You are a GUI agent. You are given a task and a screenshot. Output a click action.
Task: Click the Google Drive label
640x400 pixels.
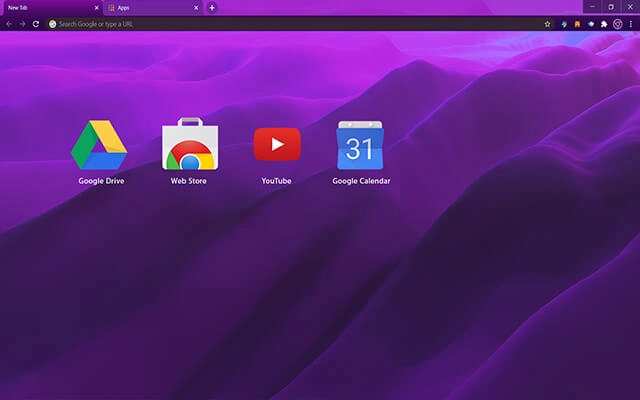101,181
